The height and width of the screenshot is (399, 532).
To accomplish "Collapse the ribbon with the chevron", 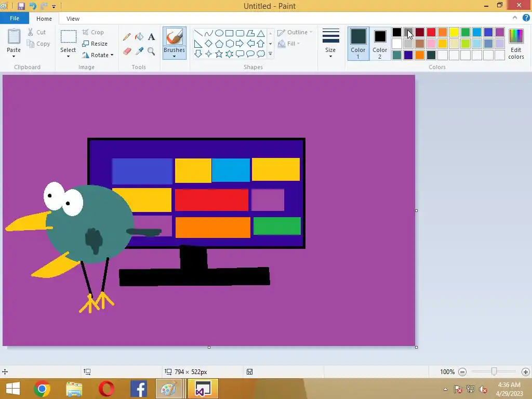I will point(515,18).
